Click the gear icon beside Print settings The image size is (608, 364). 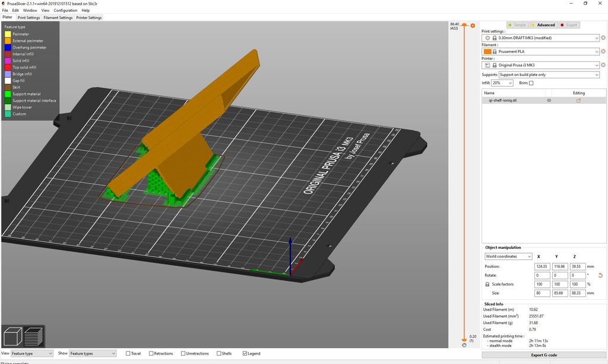pyautogui.click(x=603, y=38)
